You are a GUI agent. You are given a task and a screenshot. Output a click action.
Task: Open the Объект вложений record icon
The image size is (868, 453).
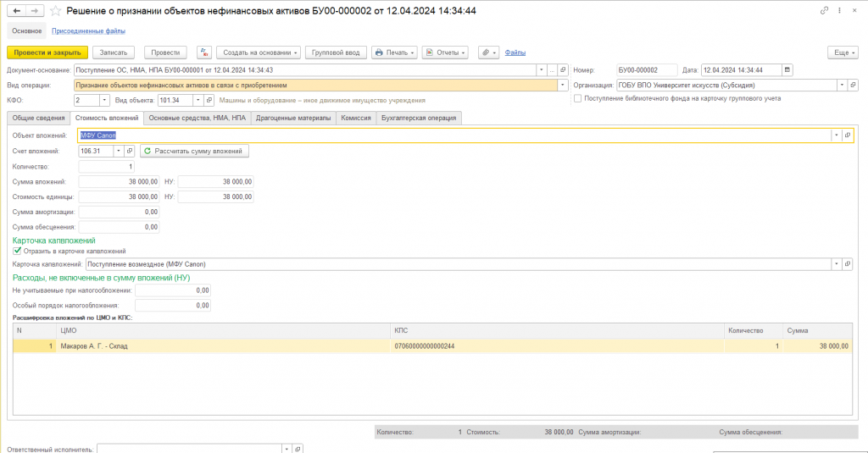(848, 135)
